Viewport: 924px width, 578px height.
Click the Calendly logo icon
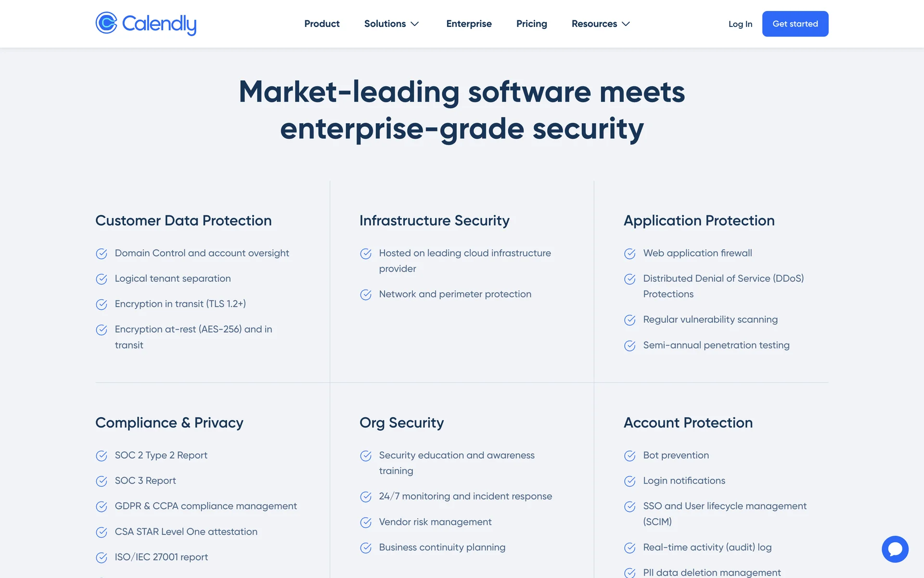pos(106,23)
